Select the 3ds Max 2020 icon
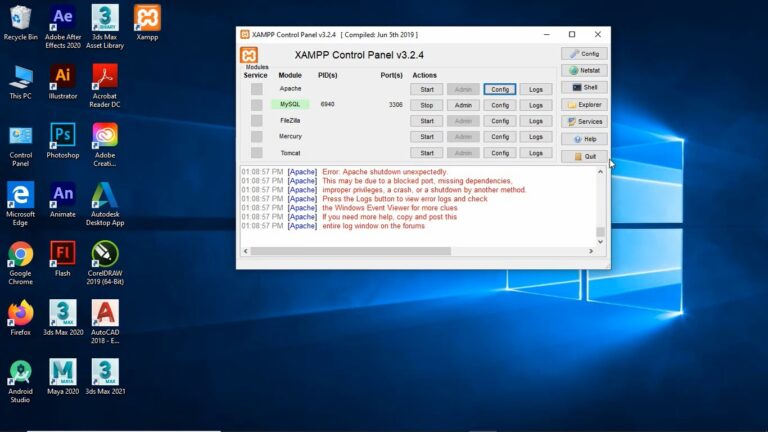The image size is (768, 432). [x=63, y=318]
